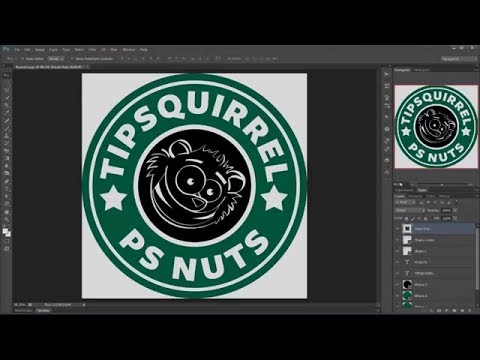Switch to the Histogram tab
This screenshot has width=480, height=360.
[422, 70]
